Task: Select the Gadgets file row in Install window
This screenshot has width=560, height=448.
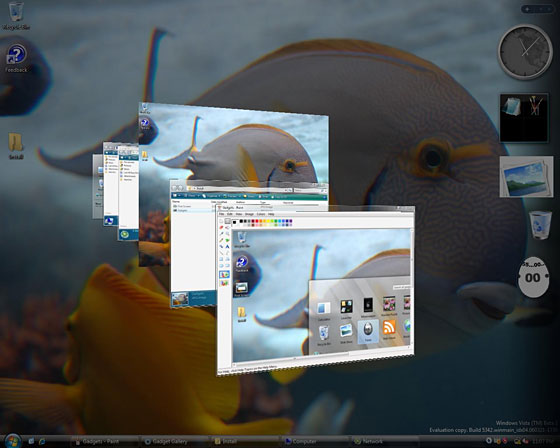Action: point(193,210)
